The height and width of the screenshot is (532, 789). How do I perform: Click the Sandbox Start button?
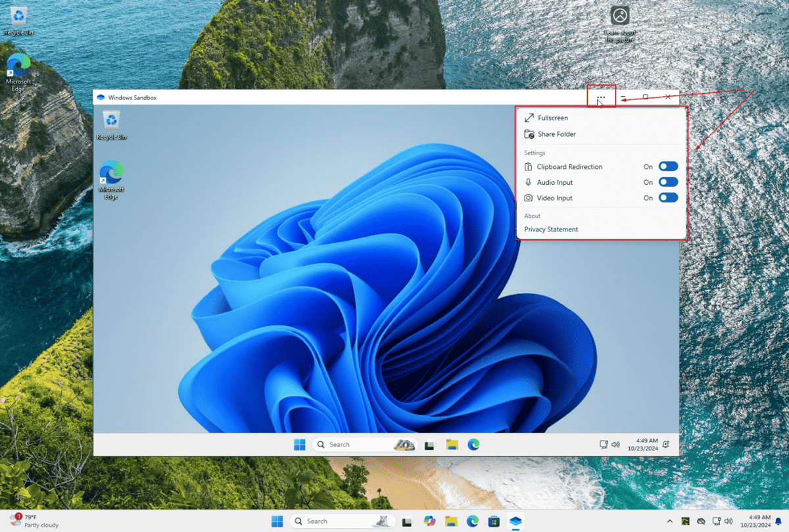tap(300, 445)
